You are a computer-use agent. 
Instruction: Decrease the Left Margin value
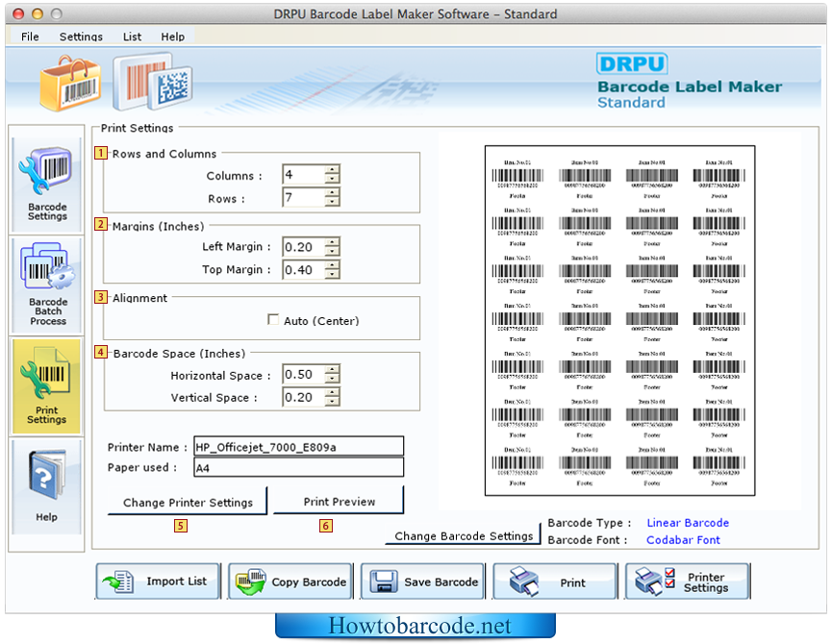pyautogui.click(x=332, y=251)
